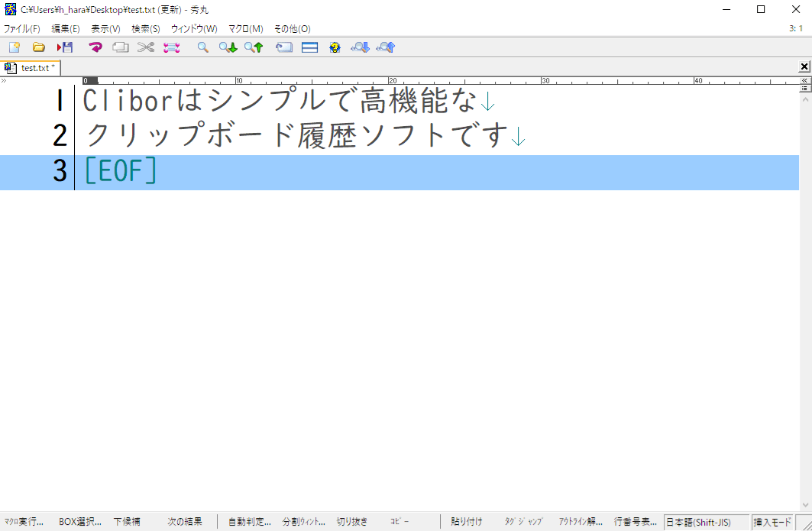This screenshot has height=531, width=812.
Task: Toggle 挿入モード status indicator
Action: coord(772,522)
